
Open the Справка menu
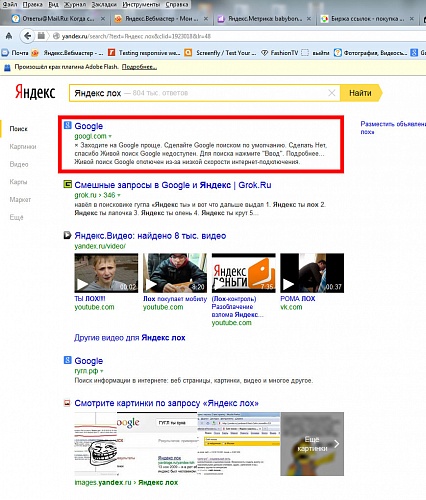pos(177,4)
